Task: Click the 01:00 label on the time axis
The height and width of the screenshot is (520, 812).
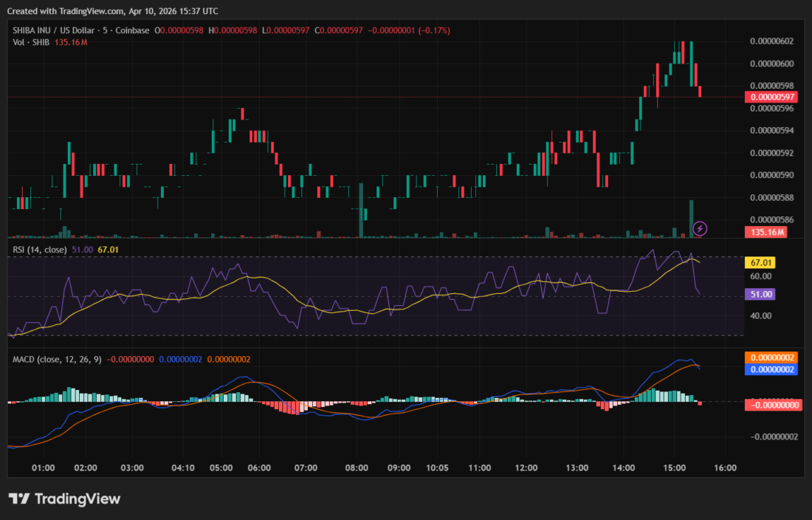Action: pos(44,468)
